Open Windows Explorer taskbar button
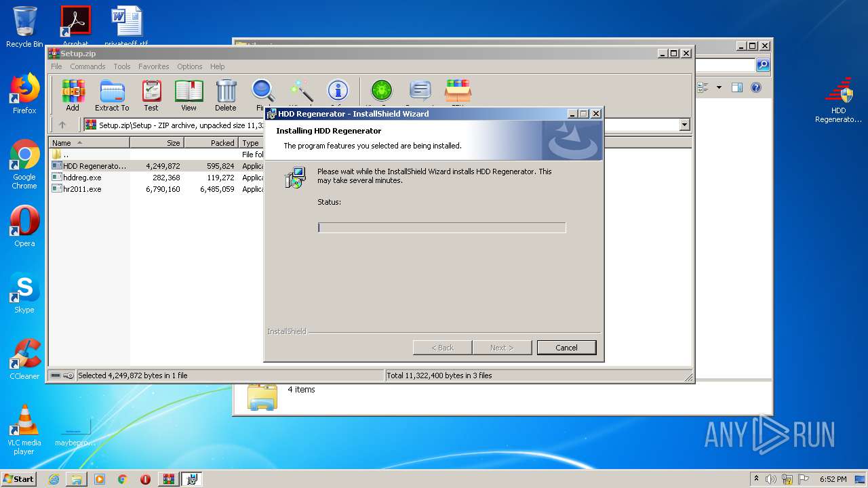The width and height of the screenshot is (868, 488). click(77, 479)
